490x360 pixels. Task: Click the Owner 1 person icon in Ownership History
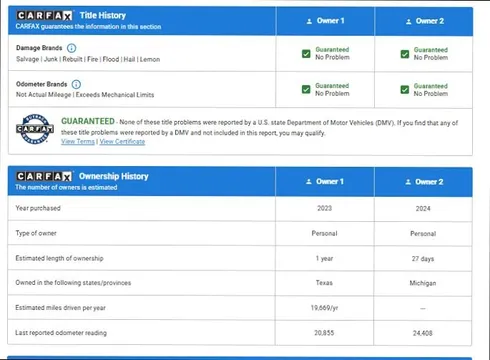tap(309, 182)
